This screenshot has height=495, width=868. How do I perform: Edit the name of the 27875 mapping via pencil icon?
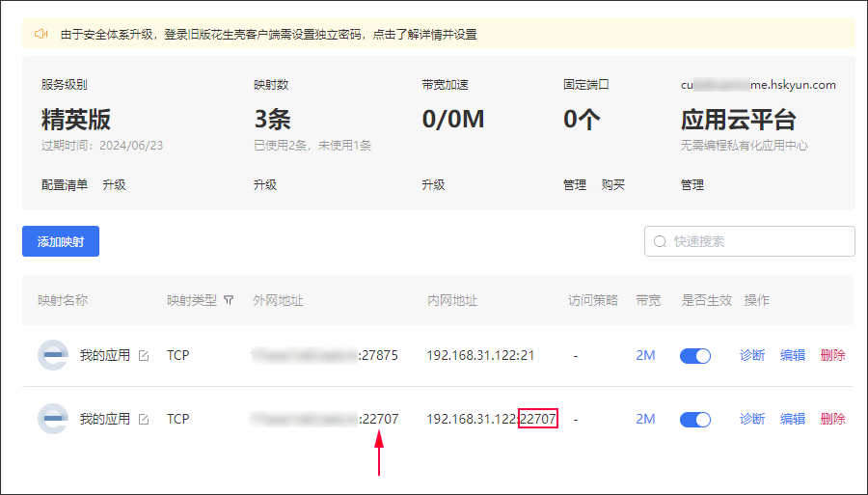pyautogui.click(x=144, y=355)
